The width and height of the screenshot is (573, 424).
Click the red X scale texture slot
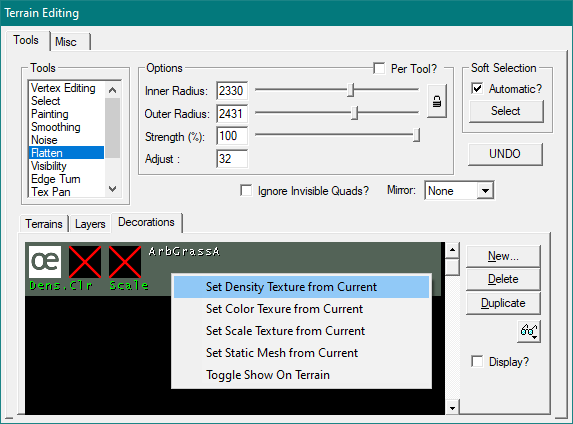click(125, 262)
